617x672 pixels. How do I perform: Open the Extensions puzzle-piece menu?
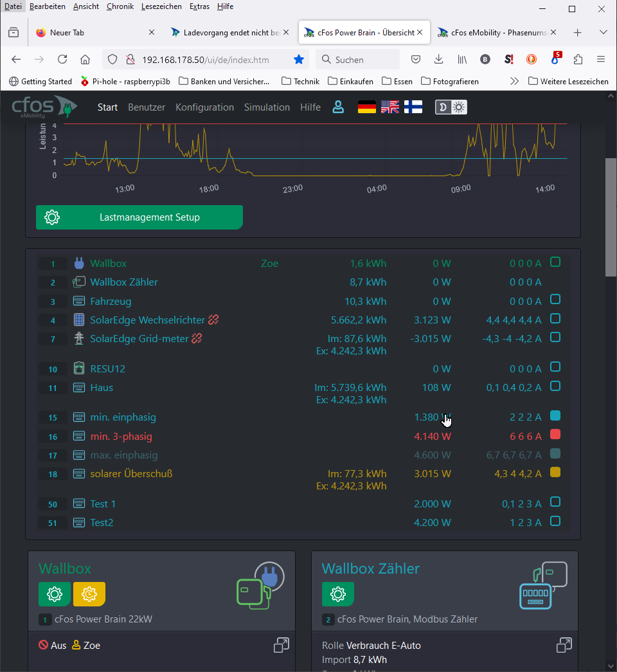click(x=578, y=59)
